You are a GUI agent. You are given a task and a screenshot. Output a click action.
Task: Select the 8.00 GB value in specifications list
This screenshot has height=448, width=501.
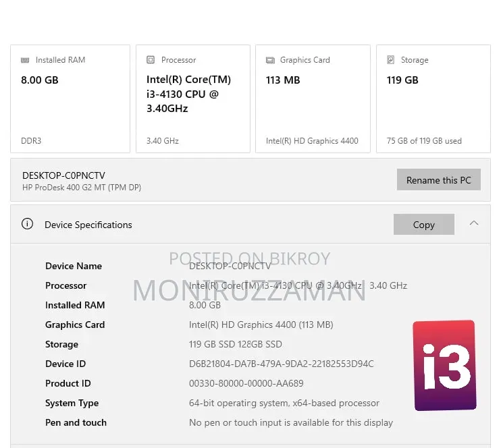tap(205, 305)
